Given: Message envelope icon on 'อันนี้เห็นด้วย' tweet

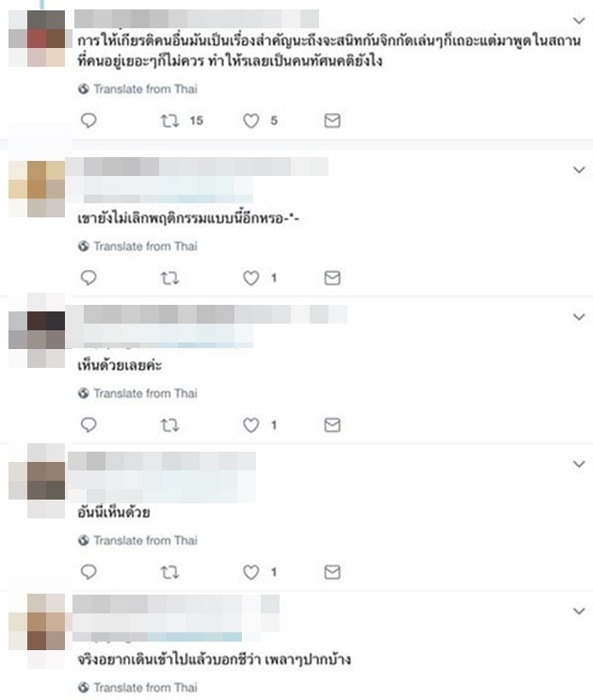Looking at the screenshot, I should tap(332, 572).
